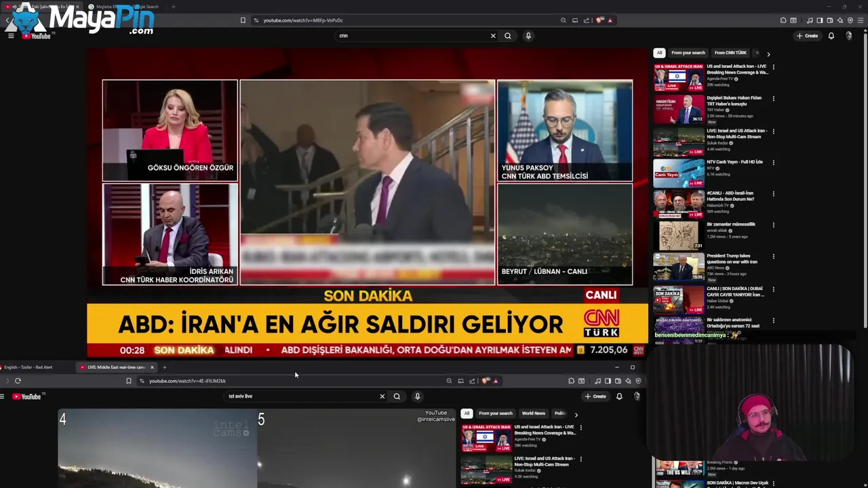Screen dimensions: 868x488
Task: Bookmark the page in the lower browser address bar
Action: pyautogui.click(x=128, y=381)
